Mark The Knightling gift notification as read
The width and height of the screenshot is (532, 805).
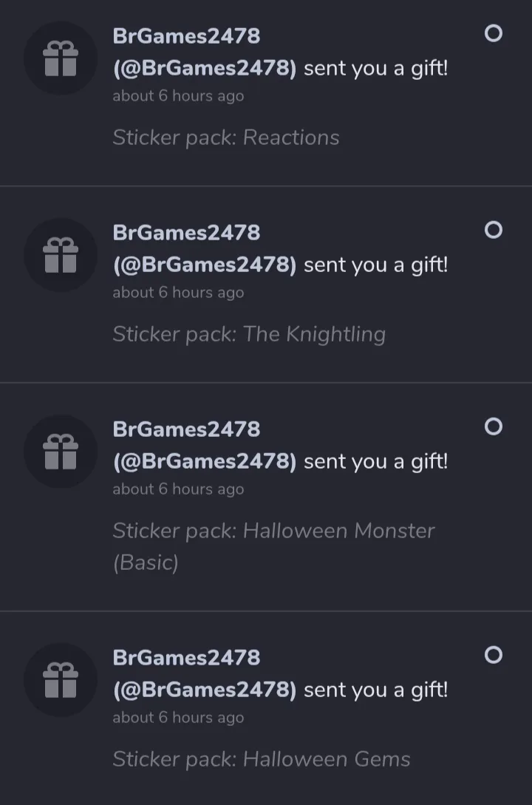[493, 230]
